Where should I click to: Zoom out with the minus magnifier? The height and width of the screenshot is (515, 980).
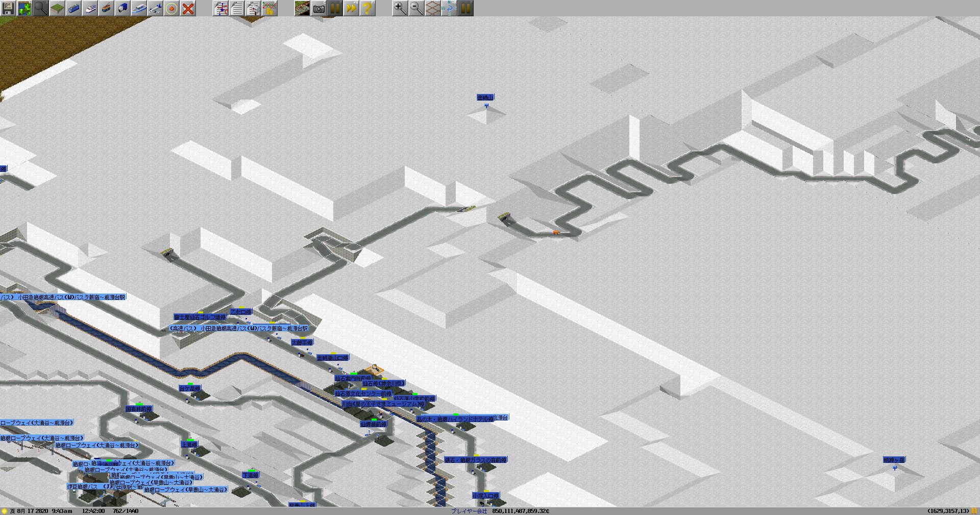tap(416, 8)
